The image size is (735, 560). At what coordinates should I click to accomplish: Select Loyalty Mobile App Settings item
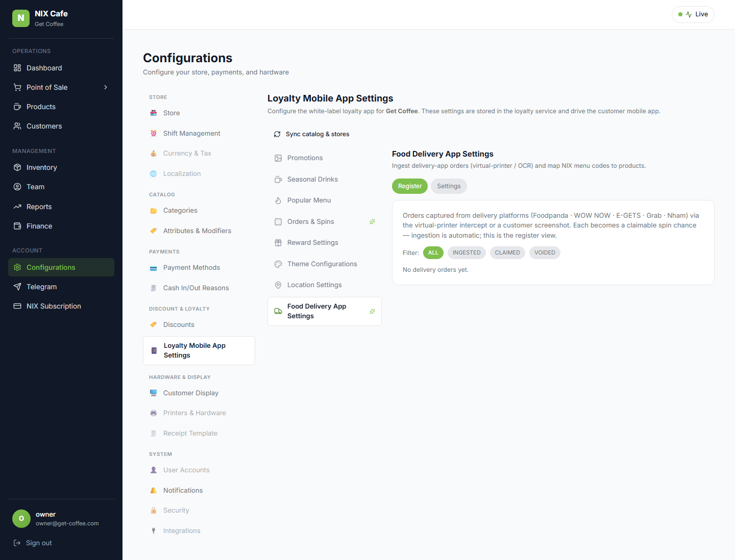coord(199,350)
